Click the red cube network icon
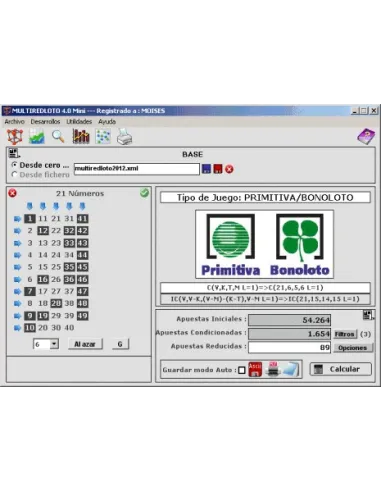This screenshot has width=381, height=492. click(15, 137)
